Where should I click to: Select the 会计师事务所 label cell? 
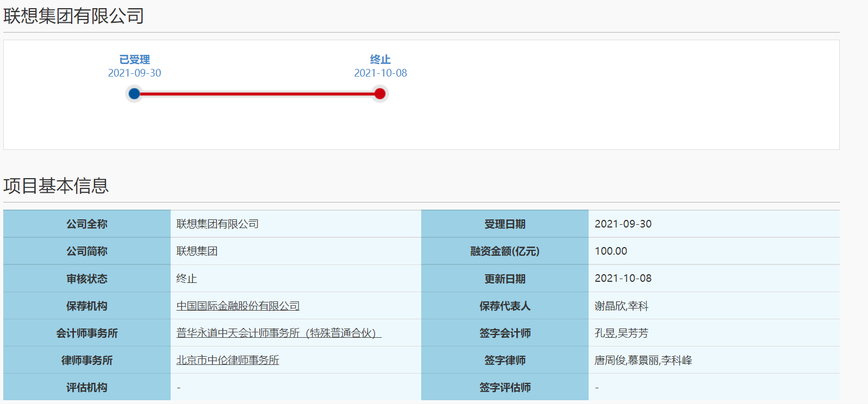[87, 333]
